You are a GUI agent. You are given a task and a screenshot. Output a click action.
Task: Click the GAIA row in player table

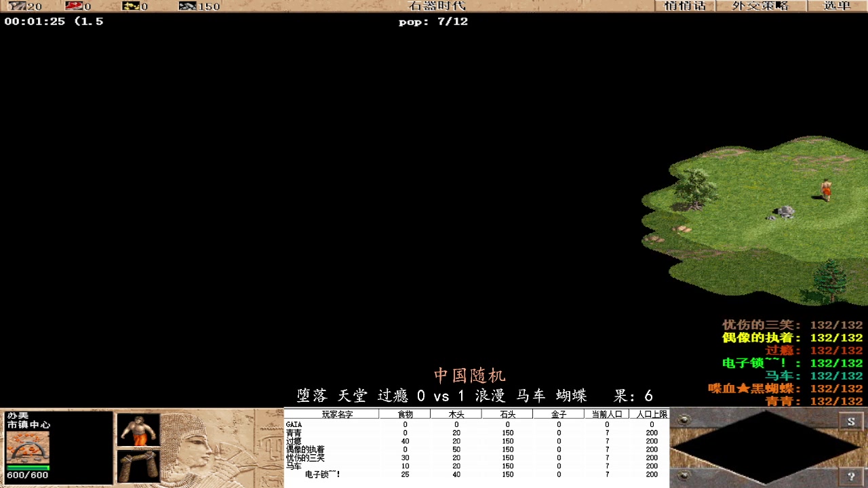pyautogui.click(x=476, y=425)
